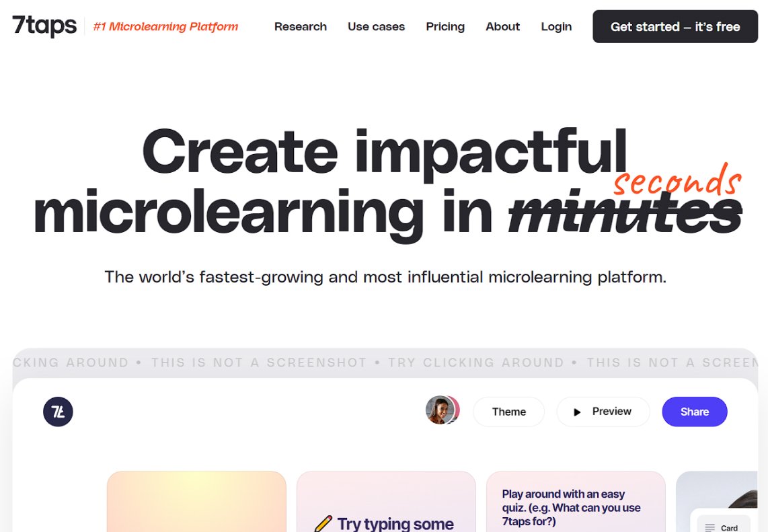Open the About page
Viewport: 768px width, 532px height.
(x=502, y=26)
